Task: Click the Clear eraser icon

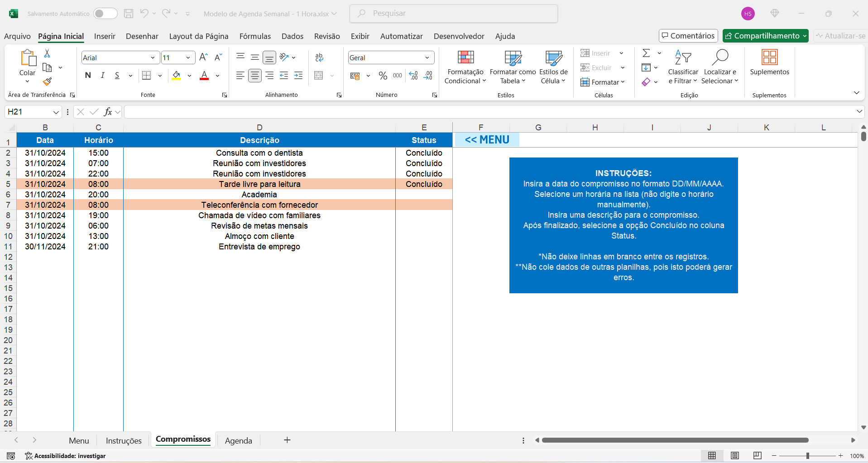Action: 646,82
